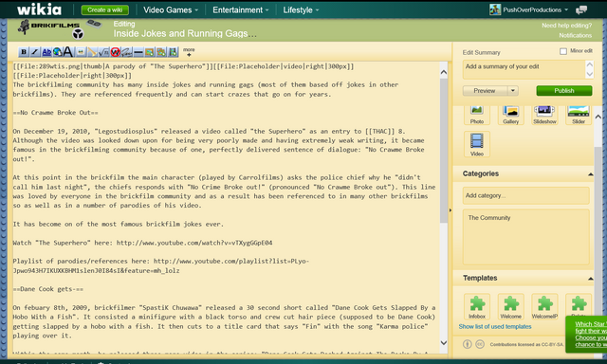Click the Superhero YouTube URL text

(x=194, y=243)
